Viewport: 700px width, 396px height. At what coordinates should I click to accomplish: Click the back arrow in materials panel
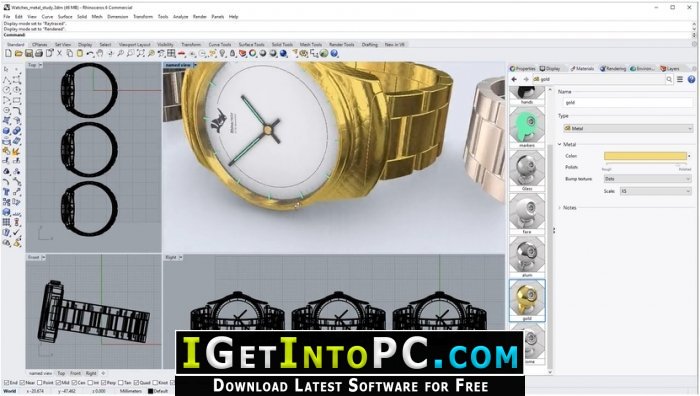(514, 79)
